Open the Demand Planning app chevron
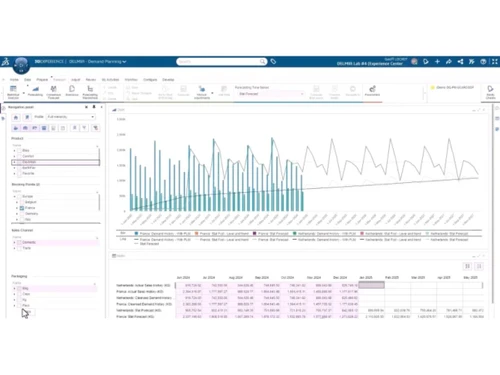The width and height of the screenshot is (500, 375). [124, 62]
